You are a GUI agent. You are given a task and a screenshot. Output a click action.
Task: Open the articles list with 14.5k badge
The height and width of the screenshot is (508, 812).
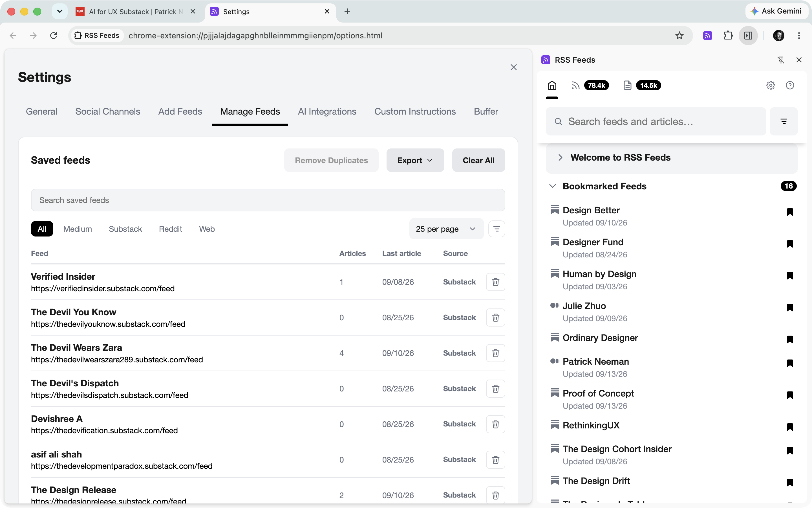tap(642, 85)
